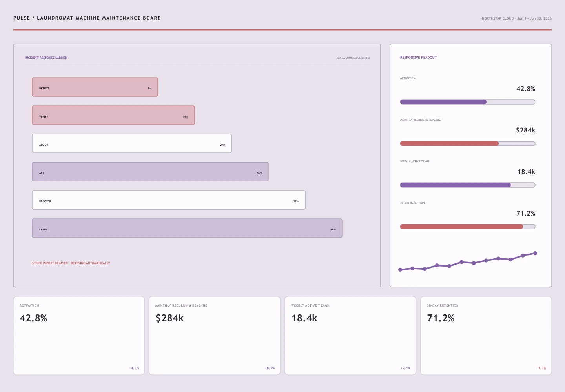This screenshot has width=565, height=392.
Task: Open the LEARN 38m ladder bar
Action: click(x=187, y=228)
